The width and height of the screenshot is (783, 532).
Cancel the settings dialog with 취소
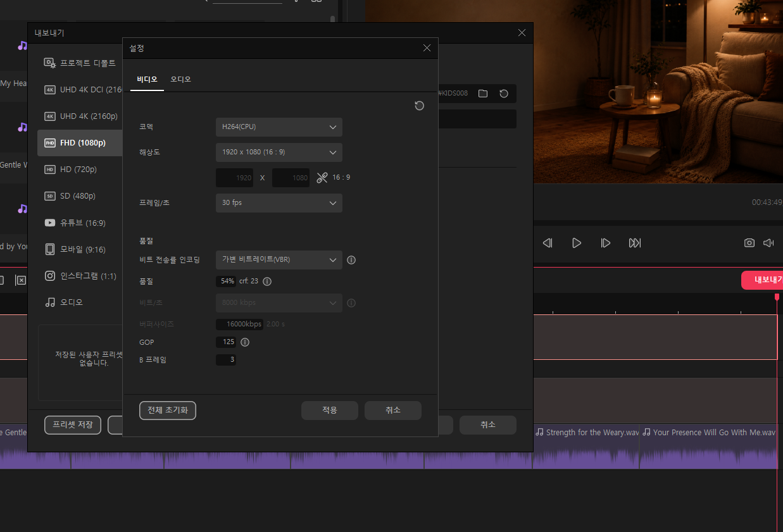(393, 411)
